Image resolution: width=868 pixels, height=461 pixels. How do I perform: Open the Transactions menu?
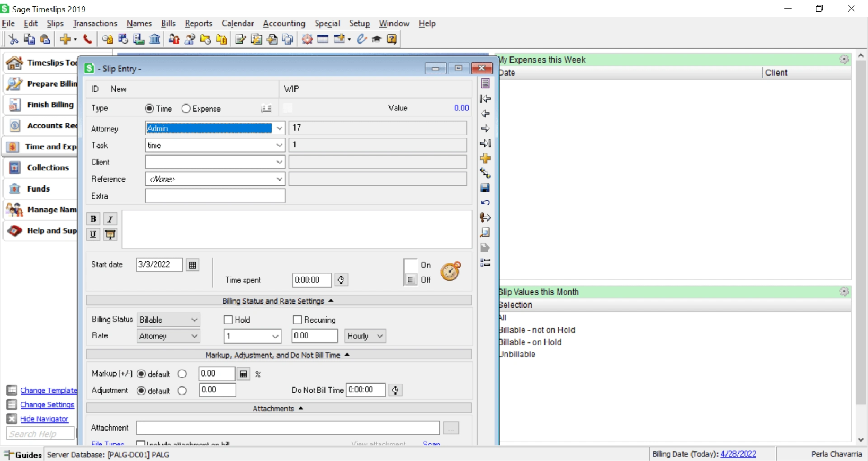tap(95, 24)
